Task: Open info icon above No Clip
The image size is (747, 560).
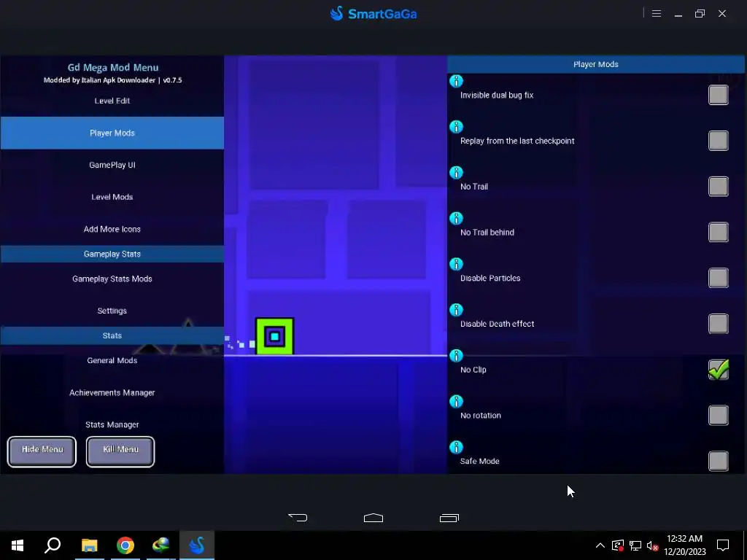Action: [x=456, y=356]
